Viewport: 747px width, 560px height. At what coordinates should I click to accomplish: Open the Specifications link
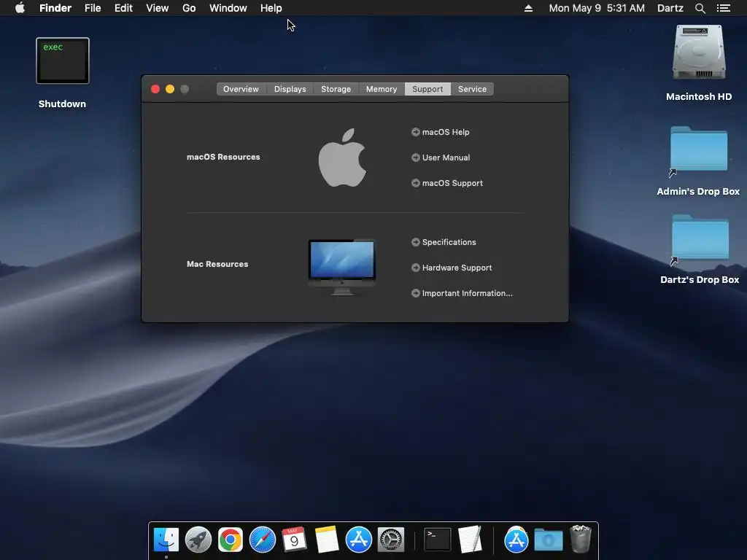click(449, 242)
